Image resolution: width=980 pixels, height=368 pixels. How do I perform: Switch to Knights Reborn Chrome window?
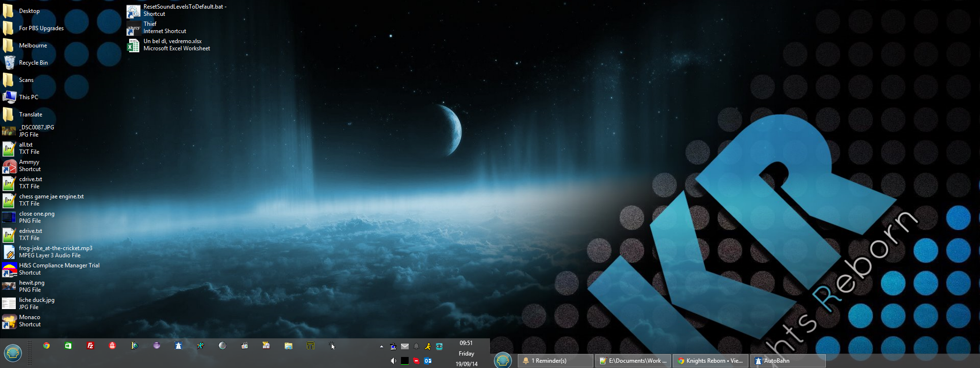click(711, 361)
